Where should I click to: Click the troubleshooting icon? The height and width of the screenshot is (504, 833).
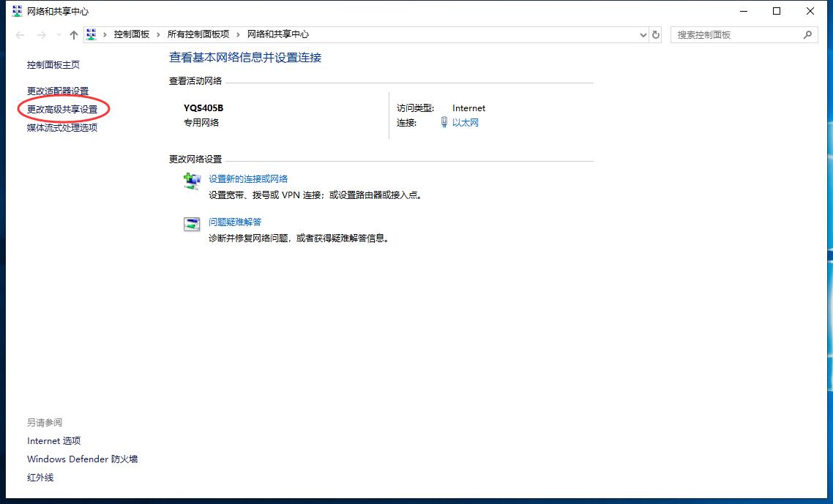(x=192, y=224)
